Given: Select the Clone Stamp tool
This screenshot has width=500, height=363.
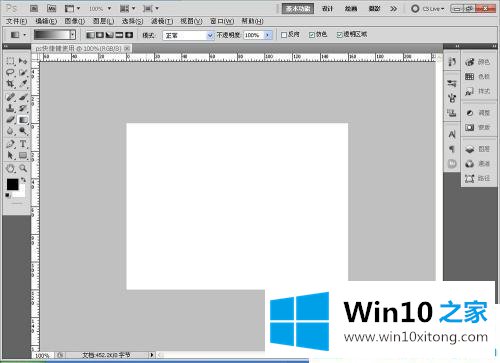Looking at the screenshot, I should click(10, 108).
